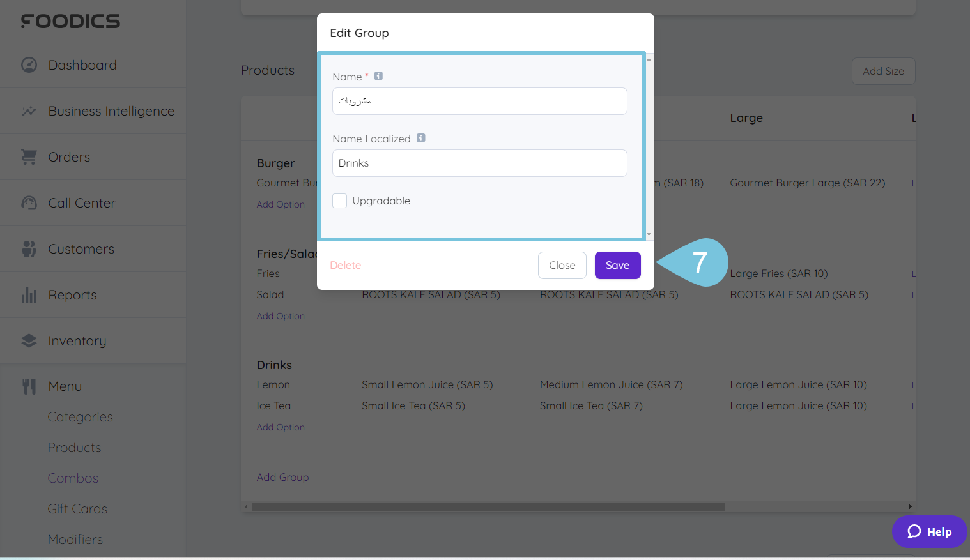
Task: Click the info icon beside Name field
Action: coord(378,75)
